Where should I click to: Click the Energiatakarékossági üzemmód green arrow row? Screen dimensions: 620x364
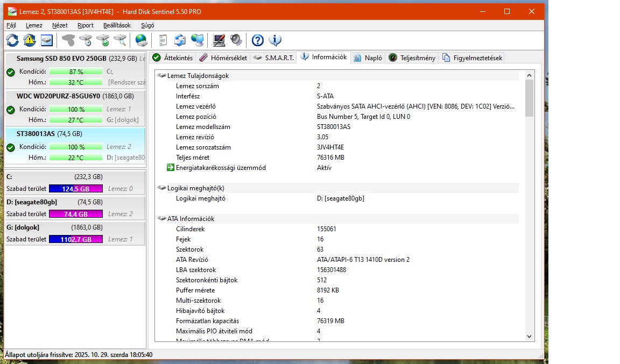[221, 168]
